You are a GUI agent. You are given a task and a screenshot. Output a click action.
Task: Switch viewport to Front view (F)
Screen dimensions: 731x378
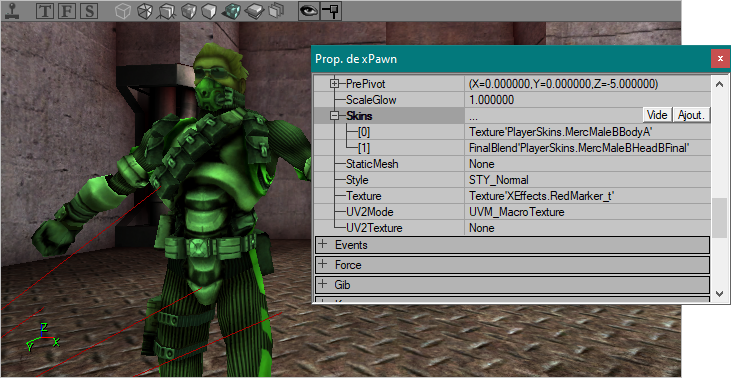67,11
